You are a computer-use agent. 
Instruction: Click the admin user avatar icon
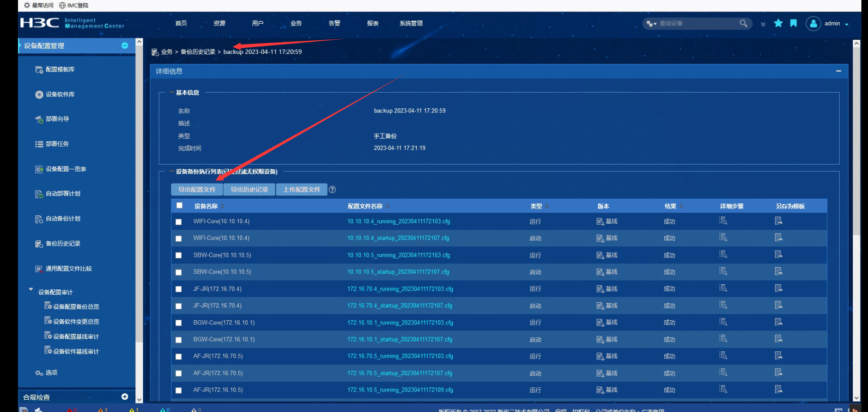[x=813, y=24]
